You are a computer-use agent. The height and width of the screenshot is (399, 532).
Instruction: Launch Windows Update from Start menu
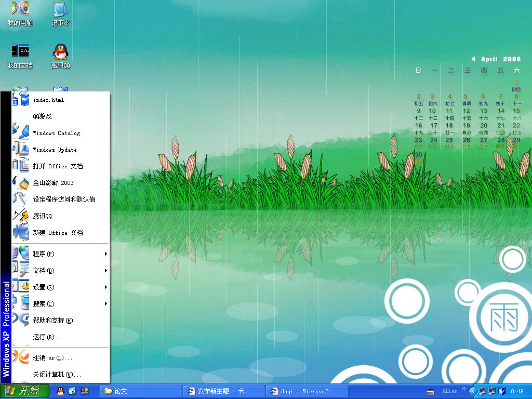(x=60, y=150)
